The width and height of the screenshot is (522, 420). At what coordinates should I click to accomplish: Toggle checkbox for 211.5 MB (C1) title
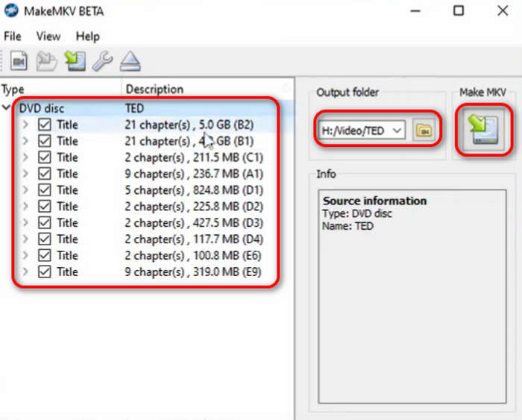click(45, 157)
